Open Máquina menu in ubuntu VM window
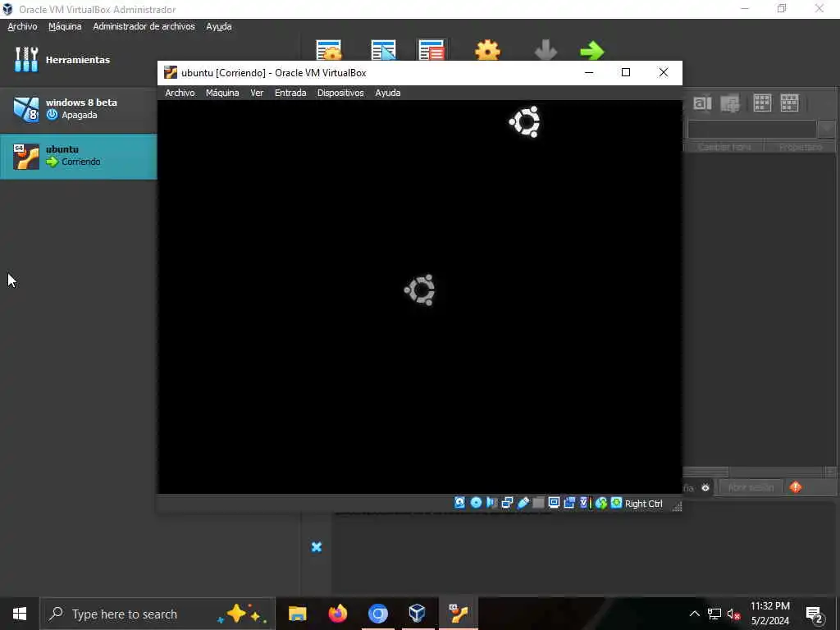Screen dimensions: 840x630 point(222,93)
